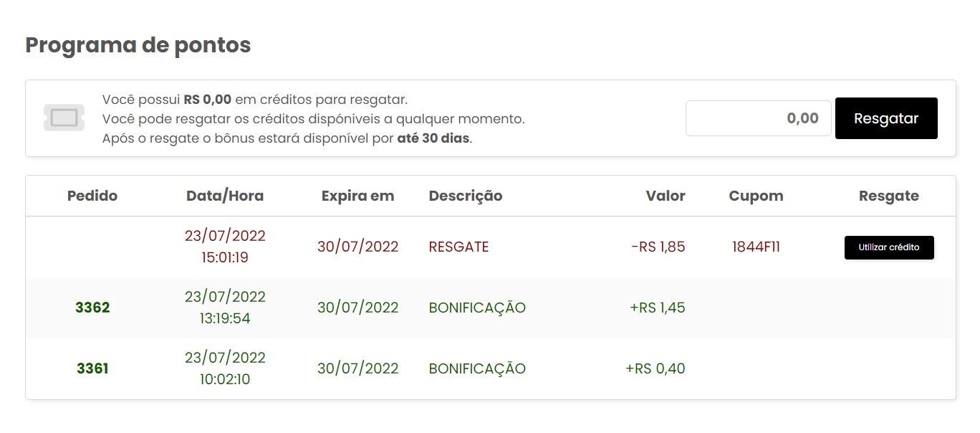Click the Utilizar crédito button
Screen dimensions: 980x433
(x=889, y=247)
